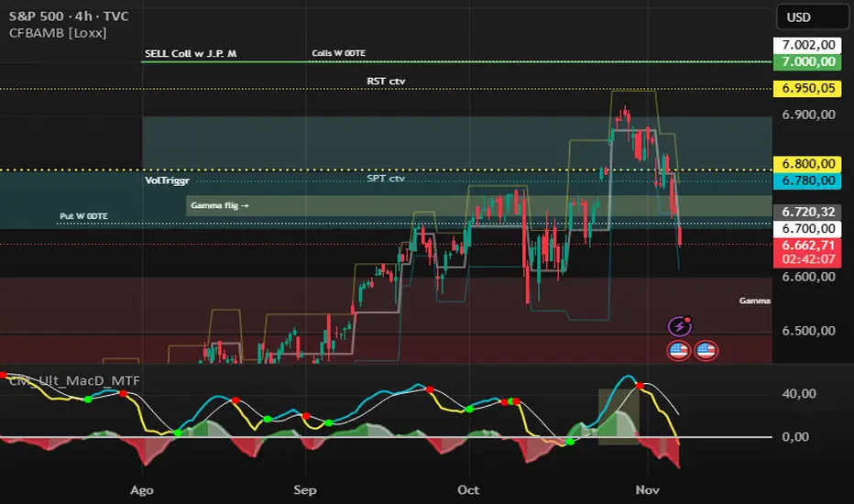Select the VolTriggr line label
The image size is (854, 504).
[x=167, y=181]
